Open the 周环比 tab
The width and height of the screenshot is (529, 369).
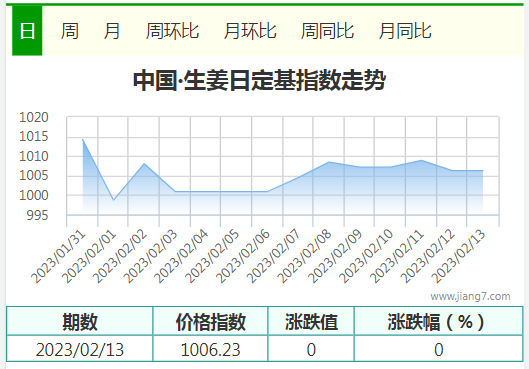coord(172,31)
